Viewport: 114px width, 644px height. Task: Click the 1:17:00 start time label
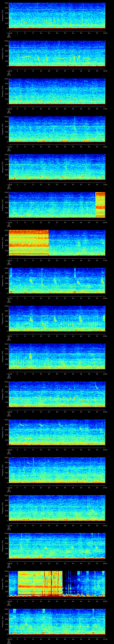point(9,147)
